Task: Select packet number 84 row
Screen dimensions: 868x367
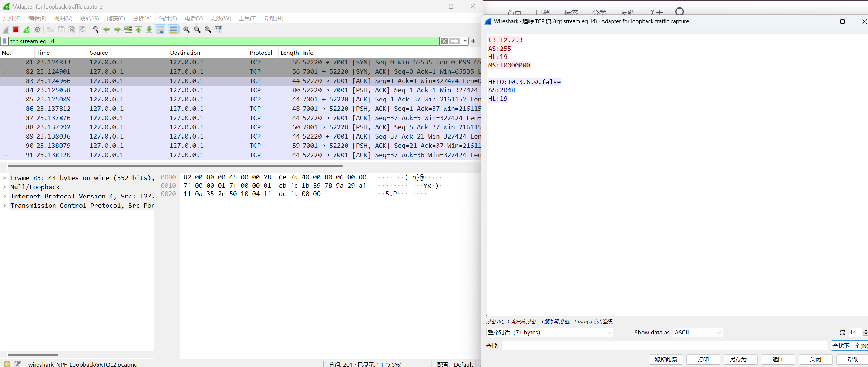Action: tap(240, 90)
